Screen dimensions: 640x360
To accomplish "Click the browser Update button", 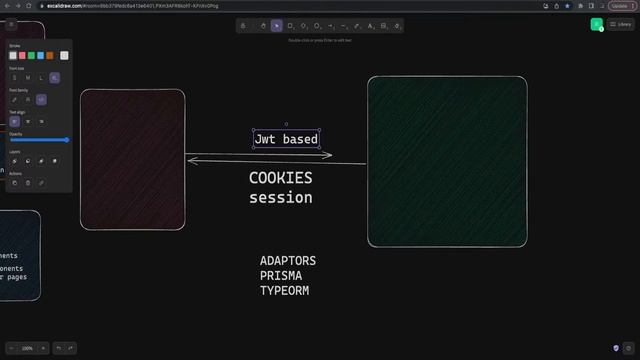I will 622,6.
